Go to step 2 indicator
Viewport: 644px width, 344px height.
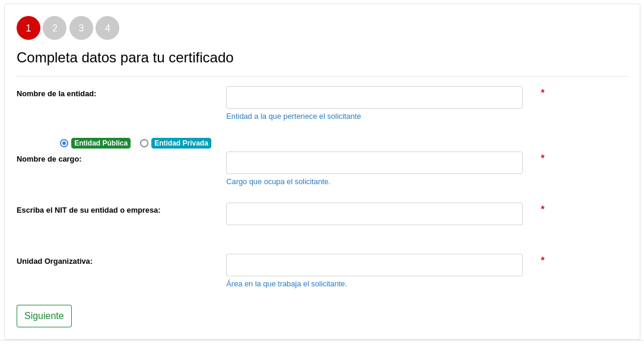[x=55, y=28]
